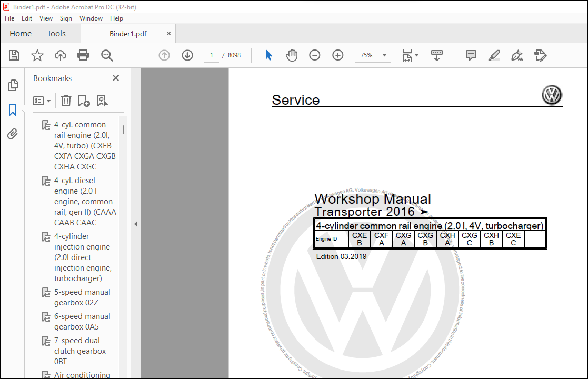Add new bookmark icon
This screenshot has height=379, width=588.
84,101
